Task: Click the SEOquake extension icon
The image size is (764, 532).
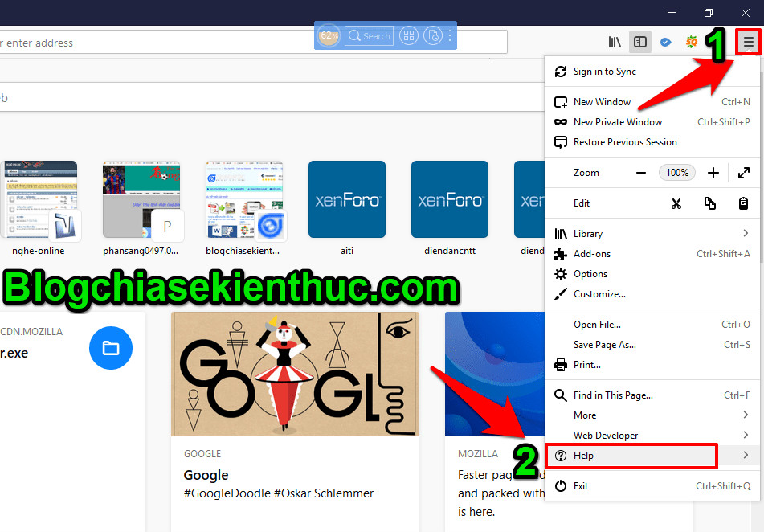Action: tap(691, 42)
